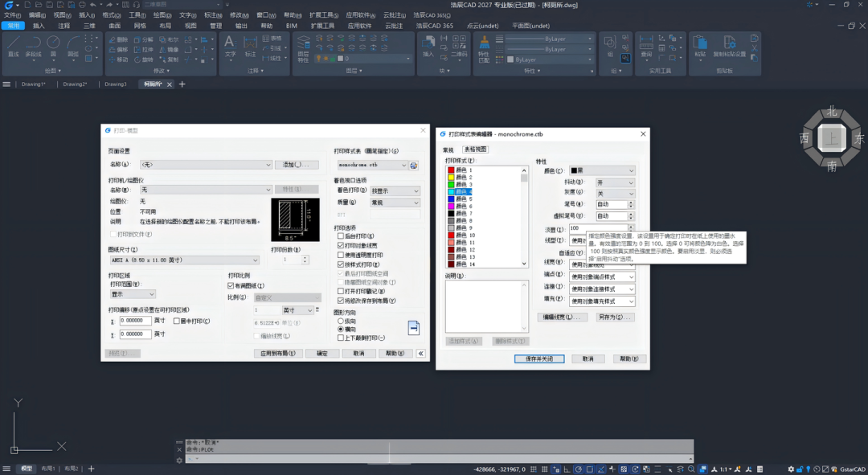Click the 组 group tool
868x475 pixels.
click(610, 47)
